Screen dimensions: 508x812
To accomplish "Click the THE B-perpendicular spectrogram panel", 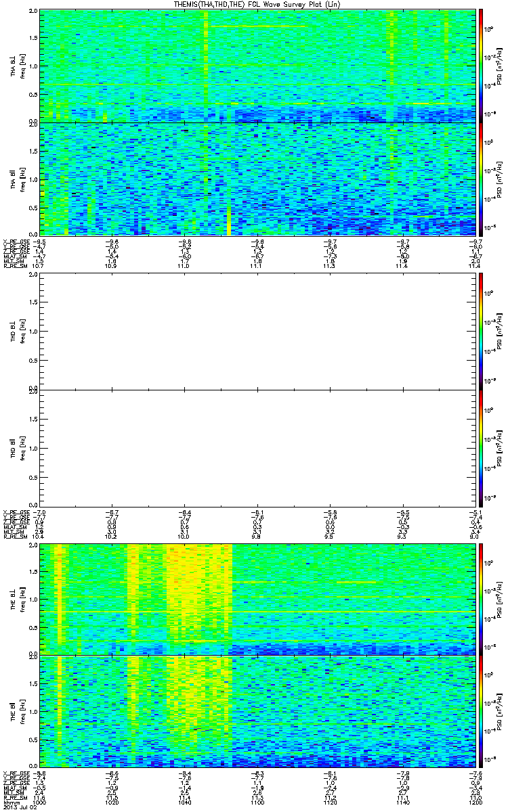I will (x=257, y=599).
